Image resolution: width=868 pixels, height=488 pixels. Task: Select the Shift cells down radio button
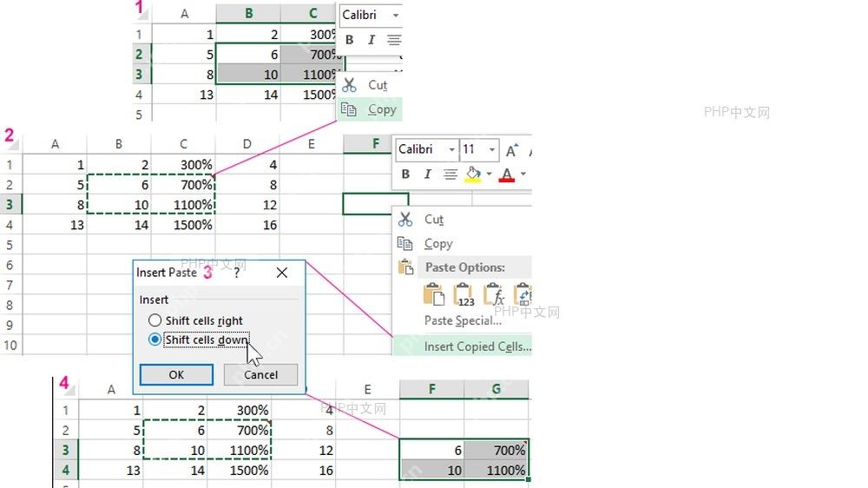coord(155,340)
